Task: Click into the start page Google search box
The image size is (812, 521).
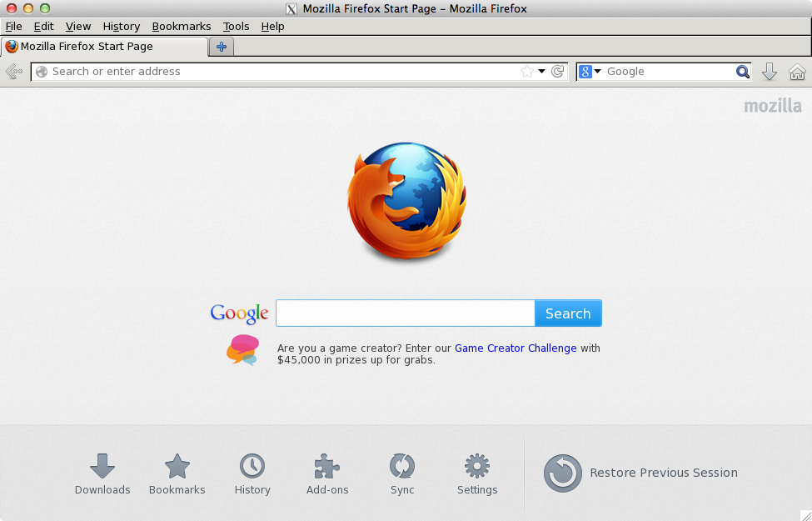Action: [x=405, y=313]
